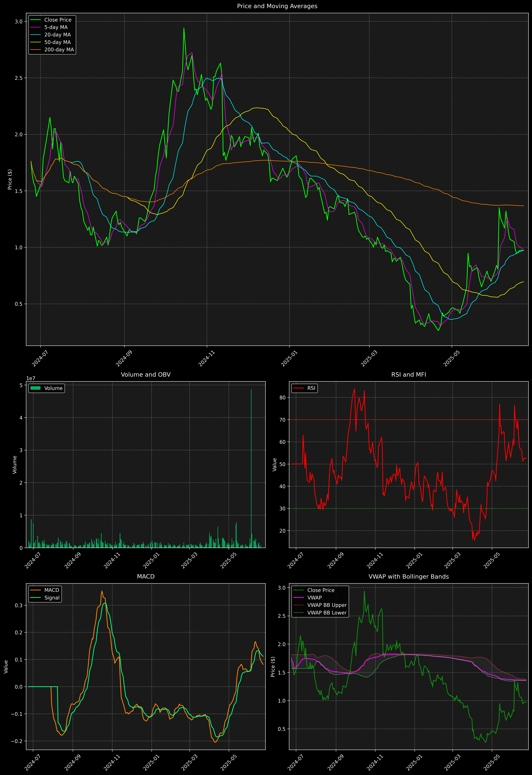Click the '1.0' y-tick on the VWAP chart

point(282,701)
